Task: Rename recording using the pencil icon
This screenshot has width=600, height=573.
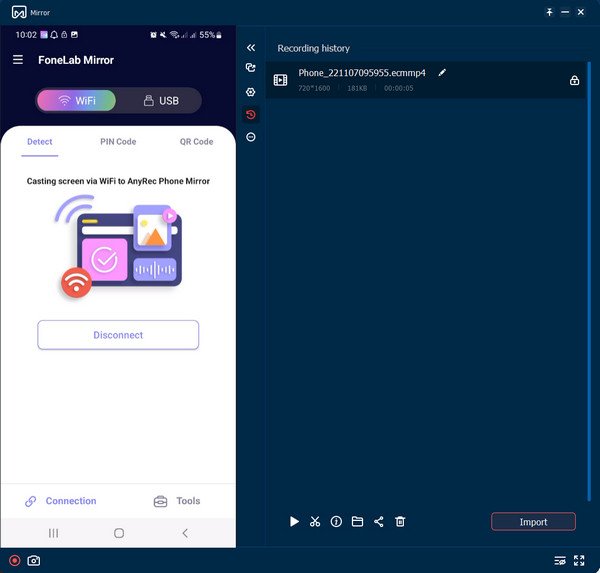Action: [x=442, y=72]
